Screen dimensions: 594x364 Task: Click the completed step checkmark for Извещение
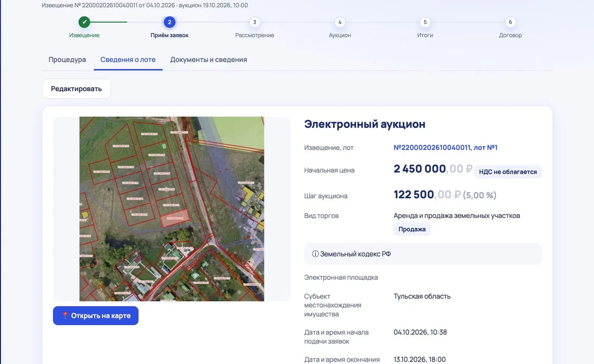click(84, 22)
